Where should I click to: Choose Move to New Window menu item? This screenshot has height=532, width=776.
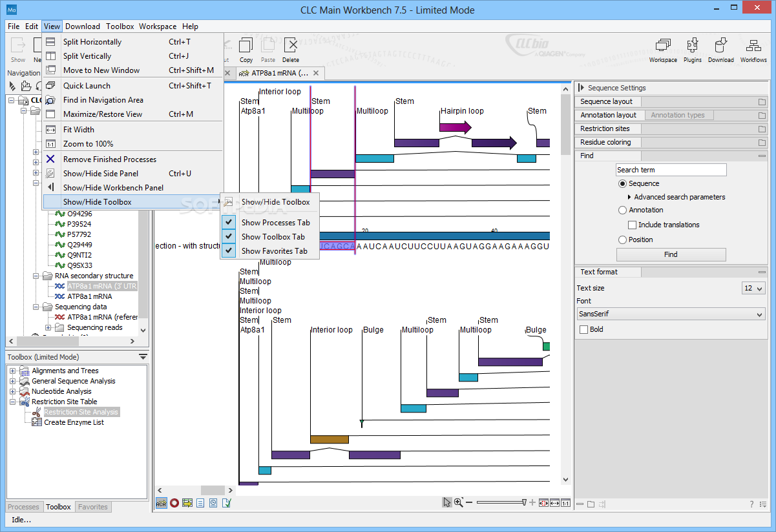tap(132, 70)
